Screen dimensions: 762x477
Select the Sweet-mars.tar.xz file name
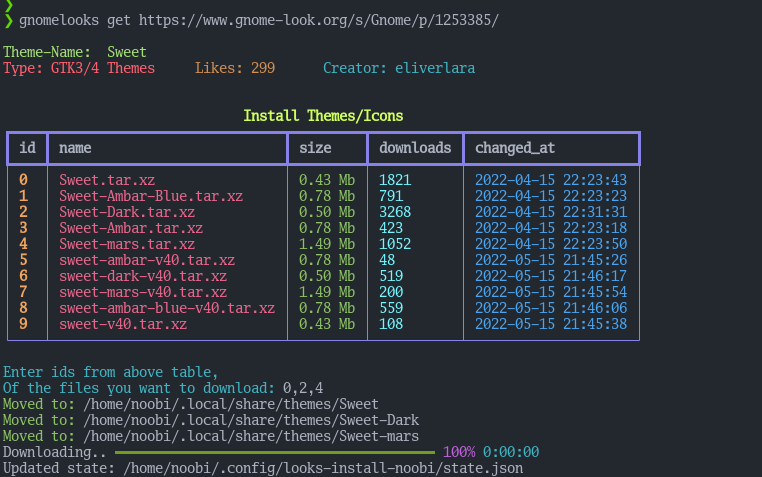pos(127,244)
